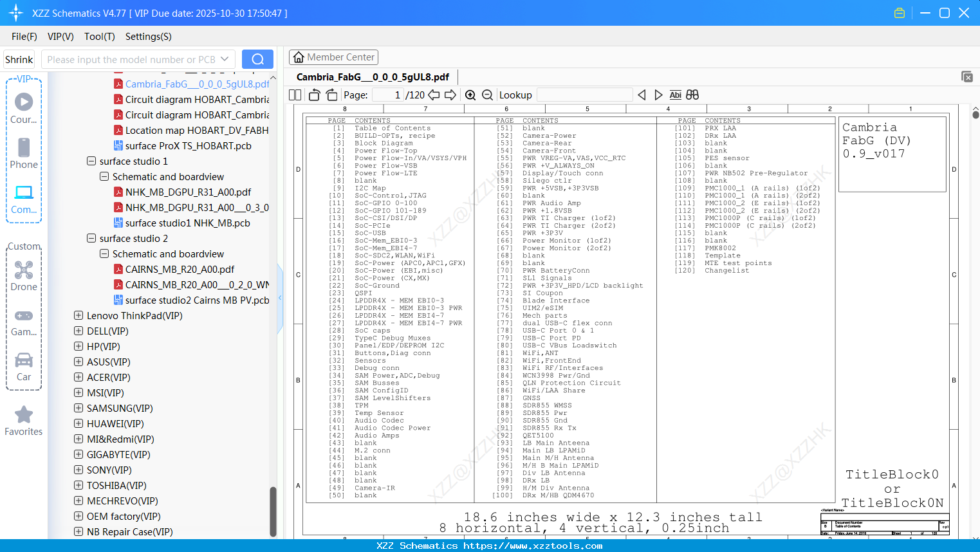
Task: Expand the MSI(VIP) node
Action: tap(79, 392)
